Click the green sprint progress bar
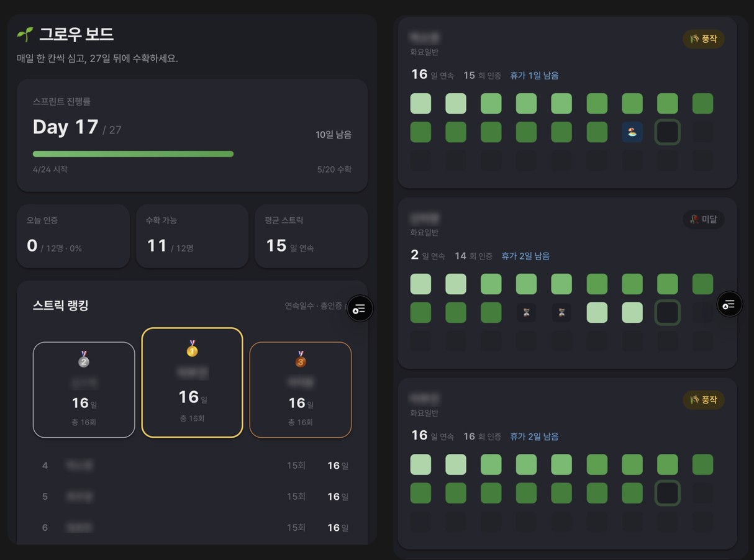 point(133,154)
